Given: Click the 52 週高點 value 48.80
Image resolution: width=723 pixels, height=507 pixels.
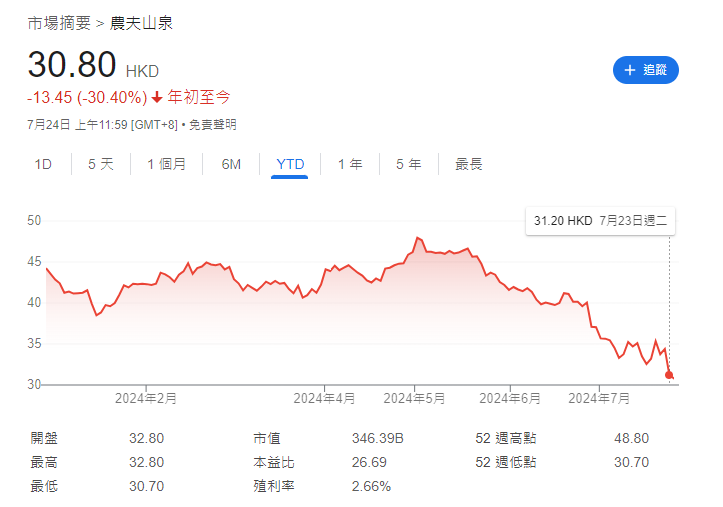Looking at the screenshot, I should [631, 438].
